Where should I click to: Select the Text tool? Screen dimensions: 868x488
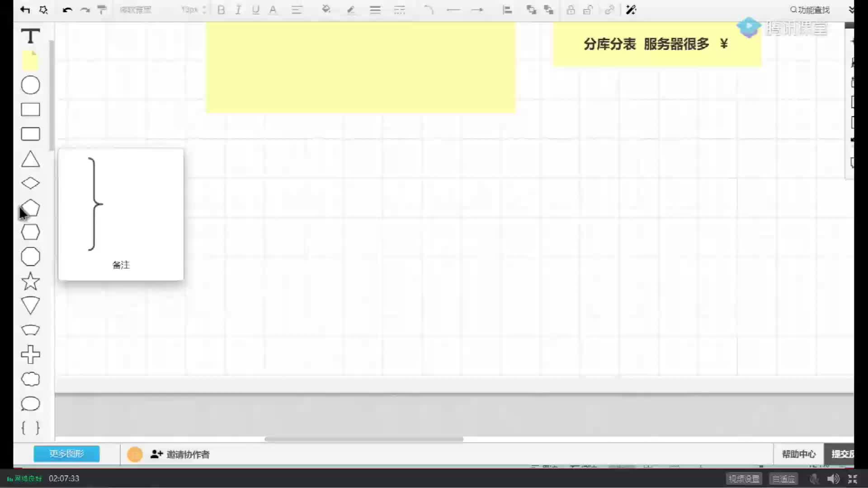click(30, 36)
